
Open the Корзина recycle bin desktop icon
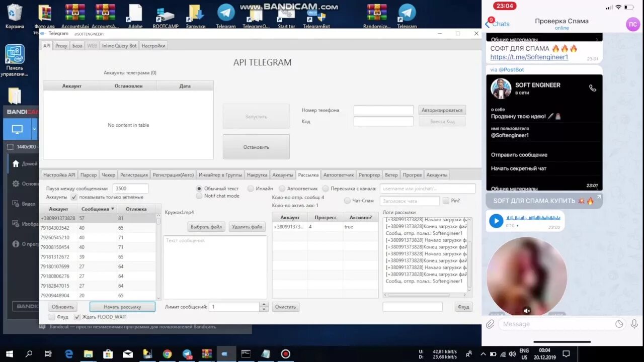coord(15,15)
